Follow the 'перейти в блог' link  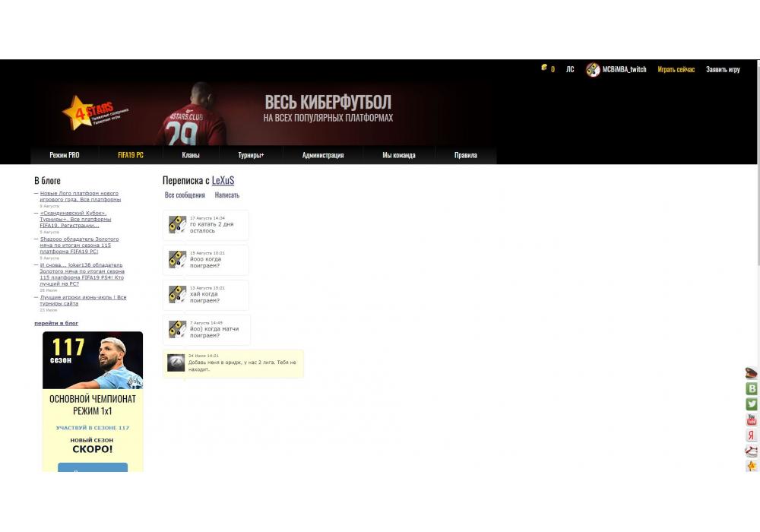click(56, 323)
